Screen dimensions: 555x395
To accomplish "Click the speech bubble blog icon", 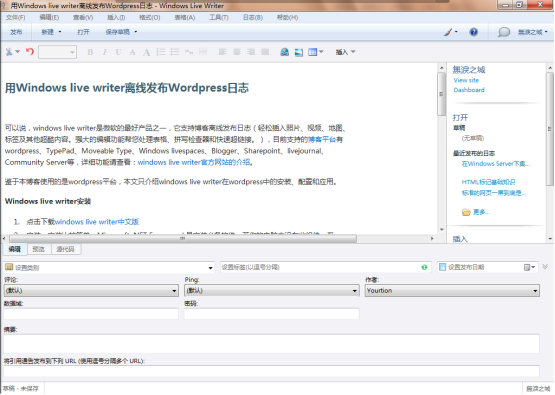I will coord(504,32).
